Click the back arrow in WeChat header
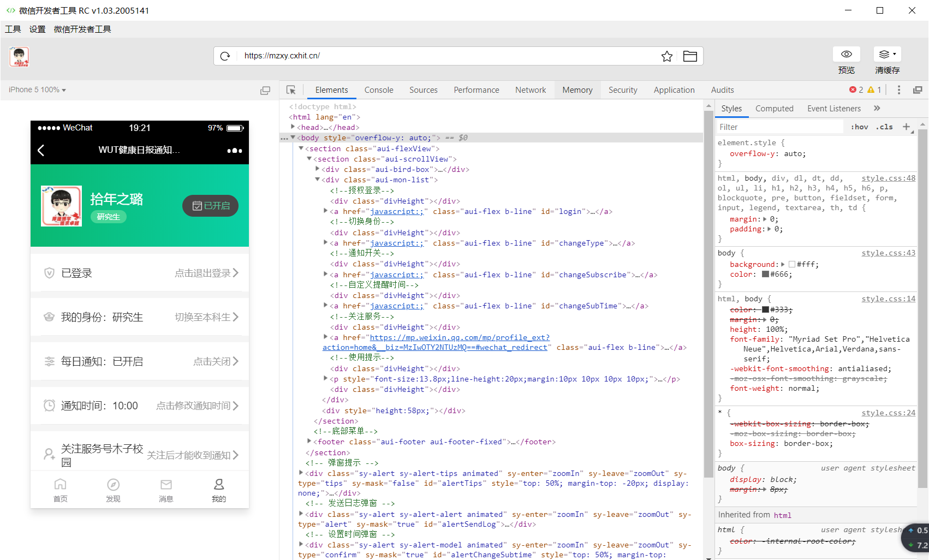This screenshot has height=560, width=929. coord(41,151)
